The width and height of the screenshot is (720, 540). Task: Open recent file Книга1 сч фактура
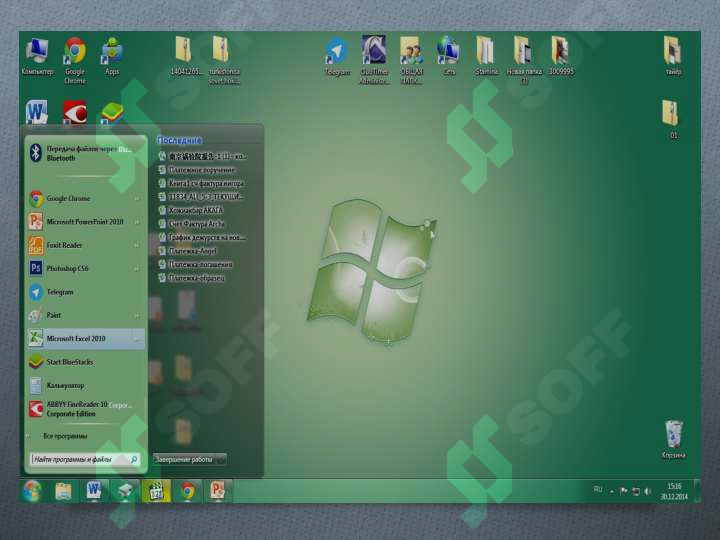click(202, 183)
